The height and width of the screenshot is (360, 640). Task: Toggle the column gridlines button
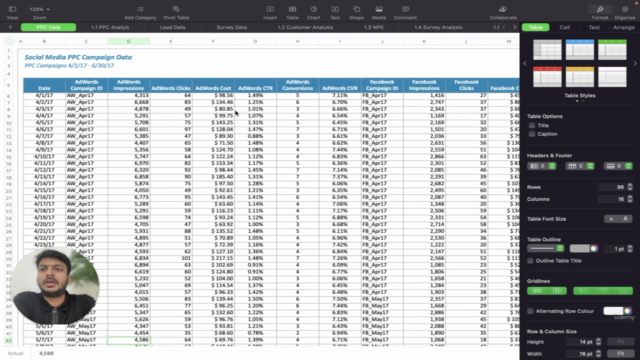(x=557, y=291)
